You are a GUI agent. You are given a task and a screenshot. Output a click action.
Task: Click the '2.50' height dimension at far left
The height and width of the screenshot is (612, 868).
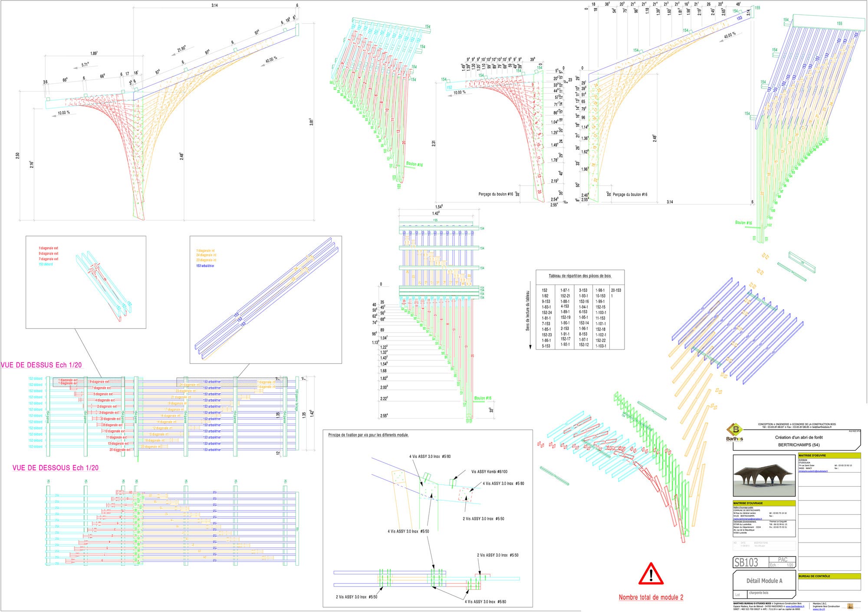pyautogui.click(x=17, y=155)
